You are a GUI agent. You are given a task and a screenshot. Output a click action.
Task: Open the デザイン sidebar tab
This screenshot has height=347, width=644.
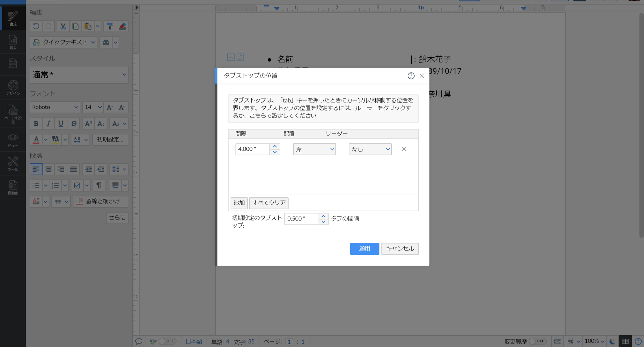click(13, 87)
